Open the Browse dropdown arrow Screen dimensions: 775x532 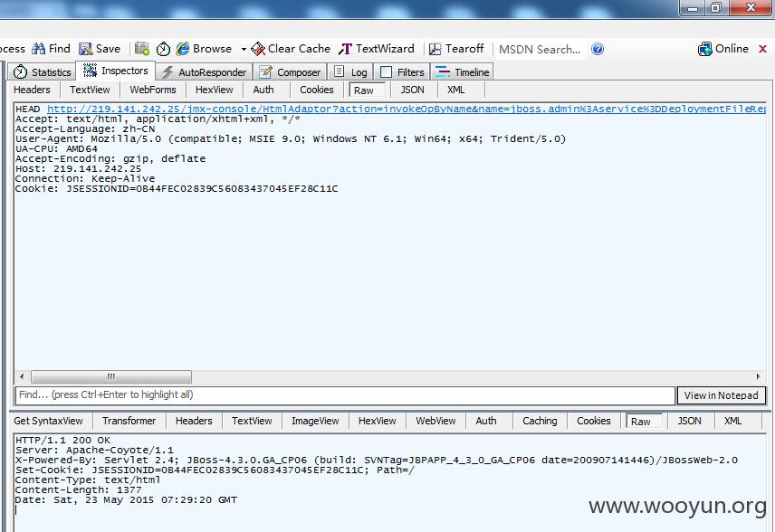pos(244,49)
